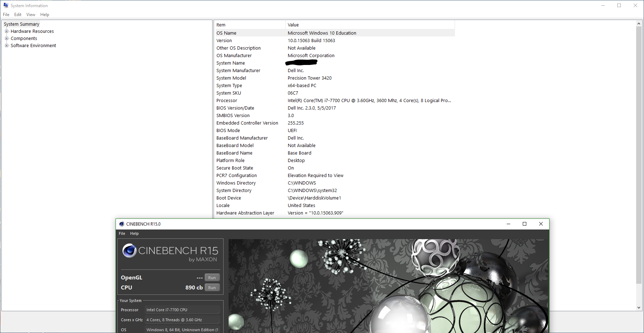Select the System Type row
The image size is (644, 333).
(334, 86)
